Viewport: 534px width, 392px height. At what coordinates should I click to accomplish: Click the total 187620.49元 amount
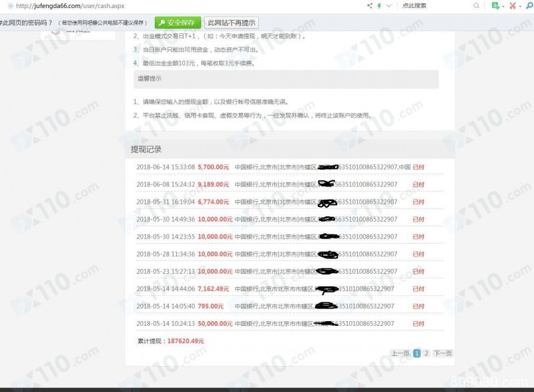[186, 341]
